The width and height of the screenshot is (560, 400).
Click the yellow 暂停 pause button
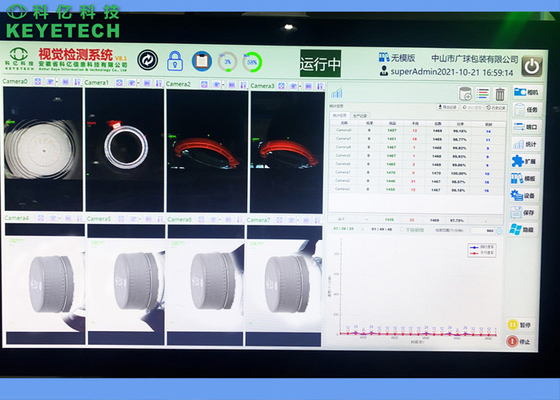click(520, 325)
